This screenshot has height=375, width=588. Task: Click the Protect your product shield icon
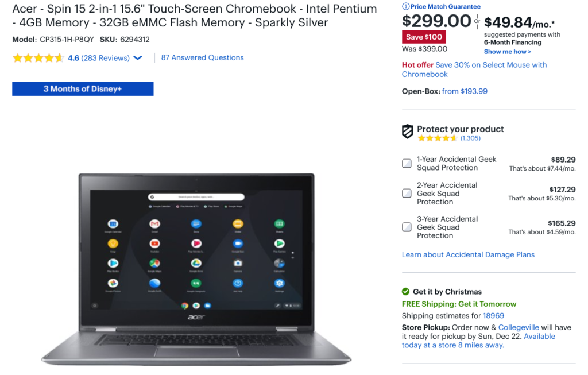(408, 132)
